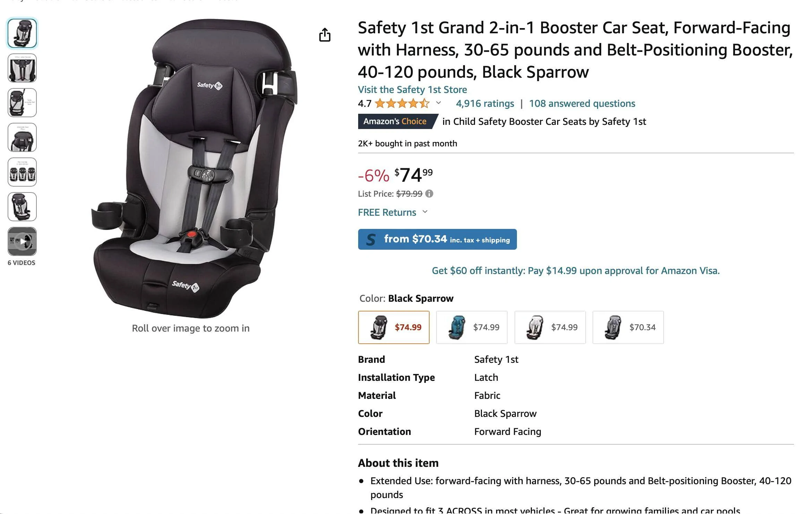Select the first front-view seat thumbnail

(22, 33)
